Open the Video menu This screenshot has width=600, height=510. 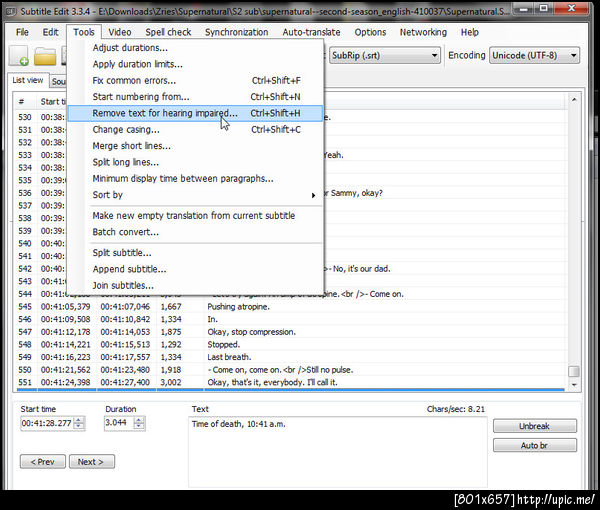120,32
